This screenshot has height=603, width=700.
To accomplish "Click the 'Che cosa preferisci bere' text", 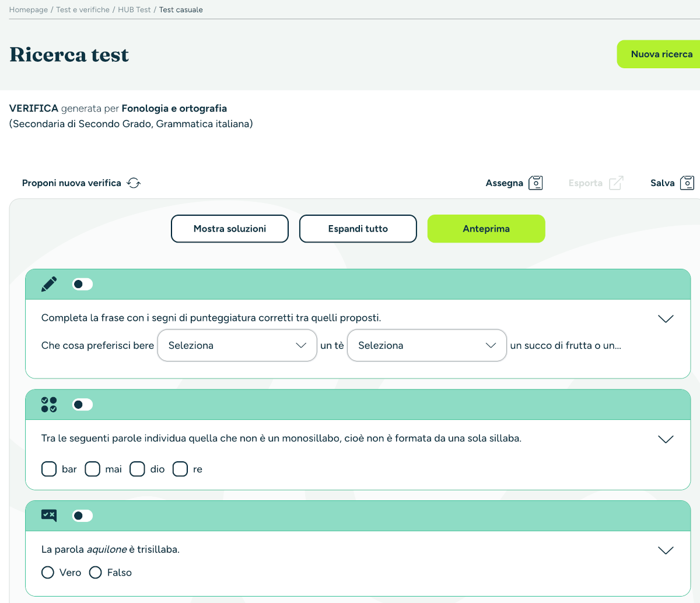I will pyautogui.click(x=97, y=345).
